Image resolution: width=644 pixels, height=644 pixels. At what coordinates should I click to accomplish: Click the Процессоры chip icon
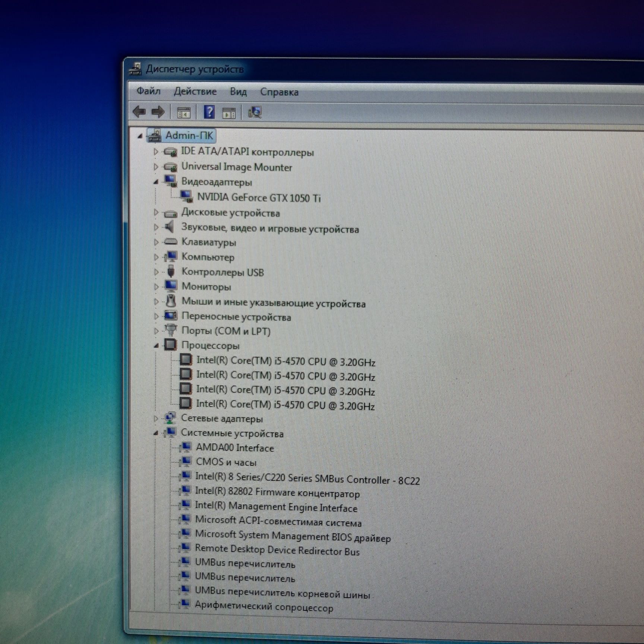coord(170,344)
